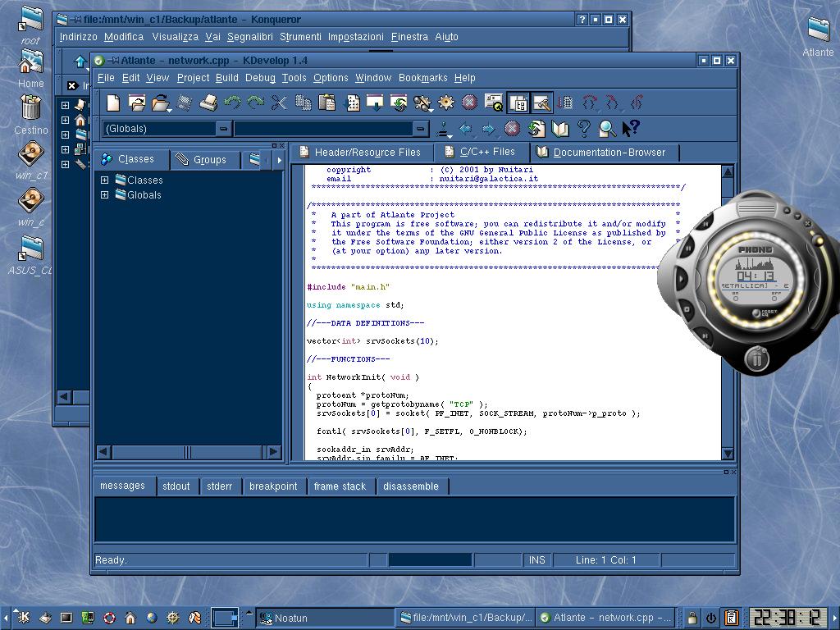This screenshot has width=840, height=630.
Task: Click the question mark help icon
Action: point(583,129)
